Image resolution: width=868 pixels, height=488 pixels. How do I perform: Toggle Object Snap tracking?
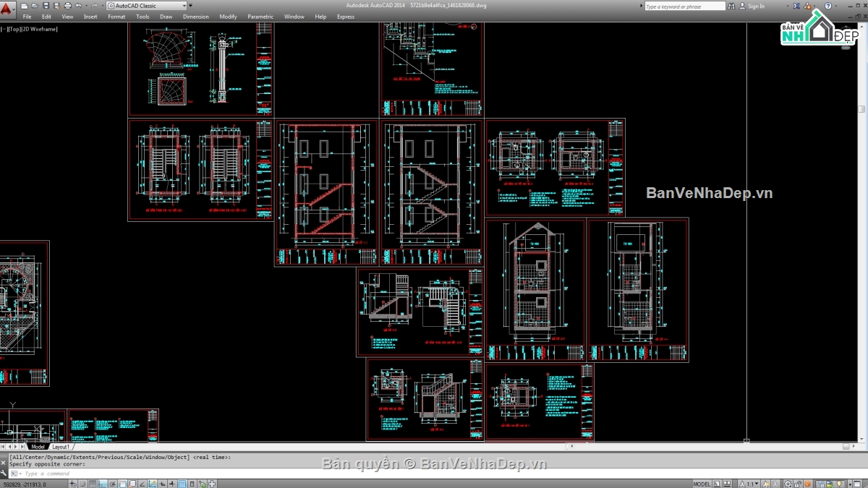[x=141, y=482]
